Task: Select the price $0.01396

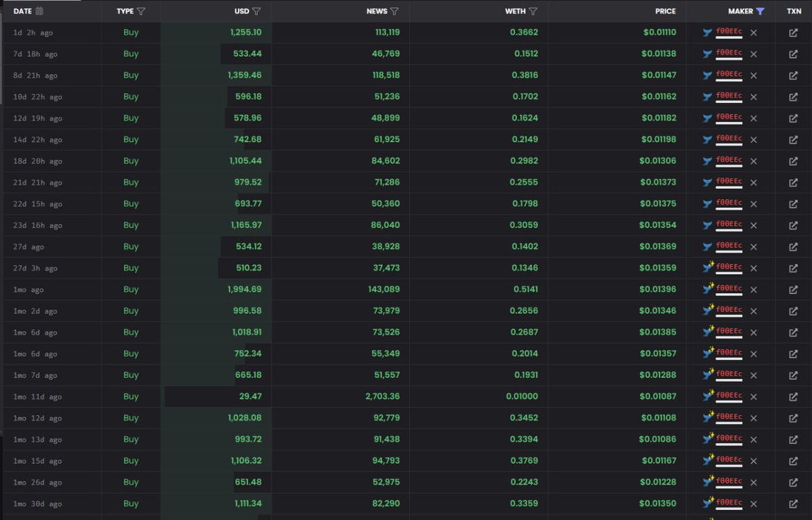Action: 658,290
